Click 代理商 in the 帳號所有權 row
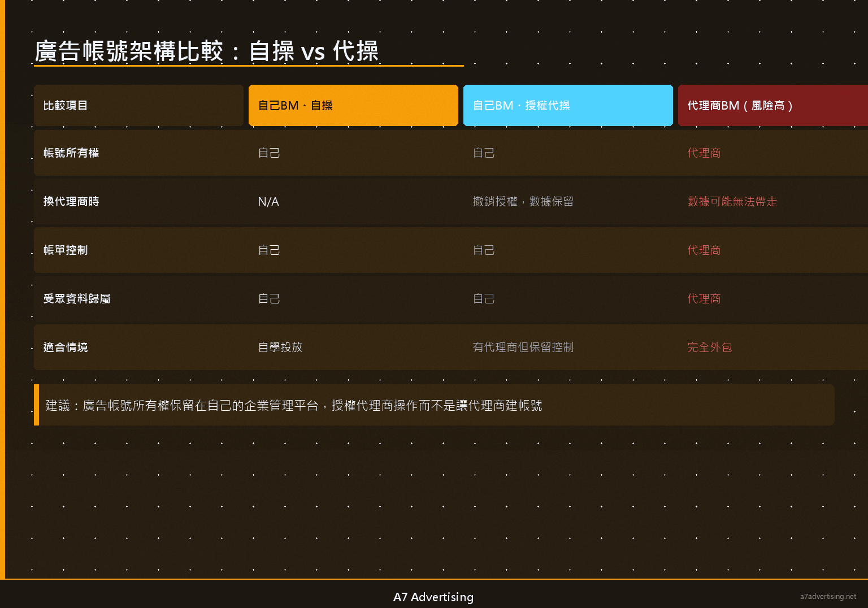Screen dimensions: 868x608 coord(704,153)
